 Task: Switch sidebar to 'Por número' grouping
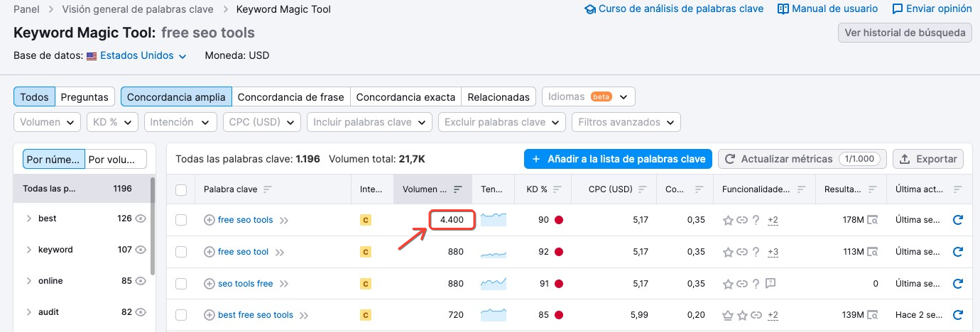[54, 159]
